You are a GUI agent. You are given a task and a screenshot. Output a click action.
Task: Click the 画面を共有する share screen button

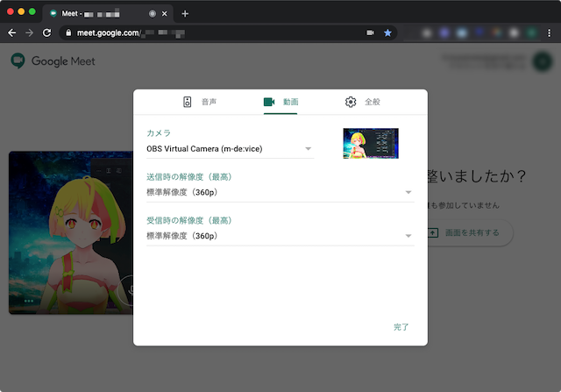pos(471,232)
